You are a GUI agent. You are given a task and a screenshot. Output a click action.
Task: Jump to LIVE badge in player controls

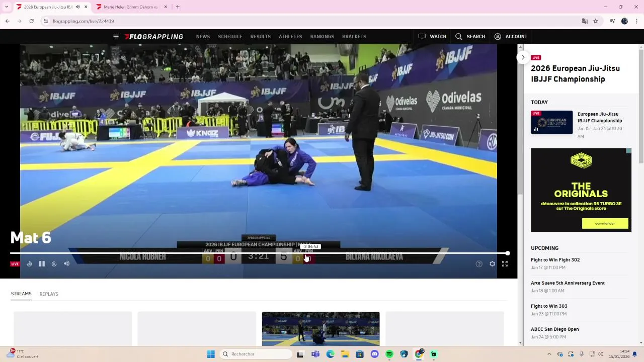[15, 264]
